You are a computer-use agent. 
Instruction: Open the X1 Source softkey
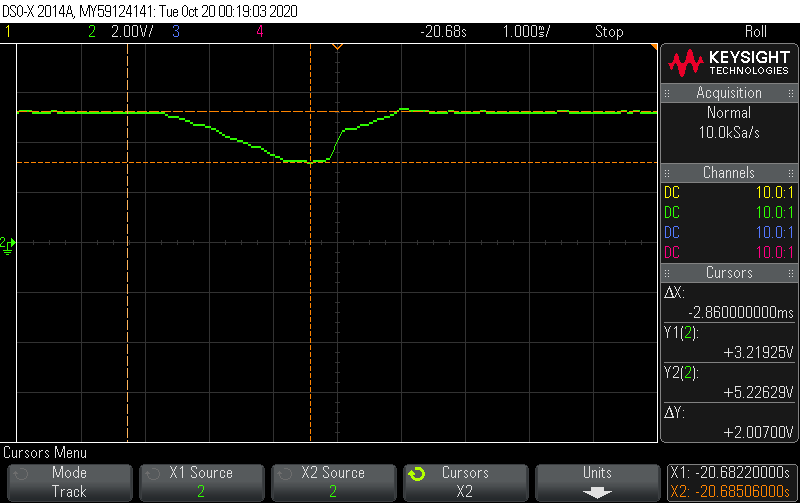(x=202, y=482)
